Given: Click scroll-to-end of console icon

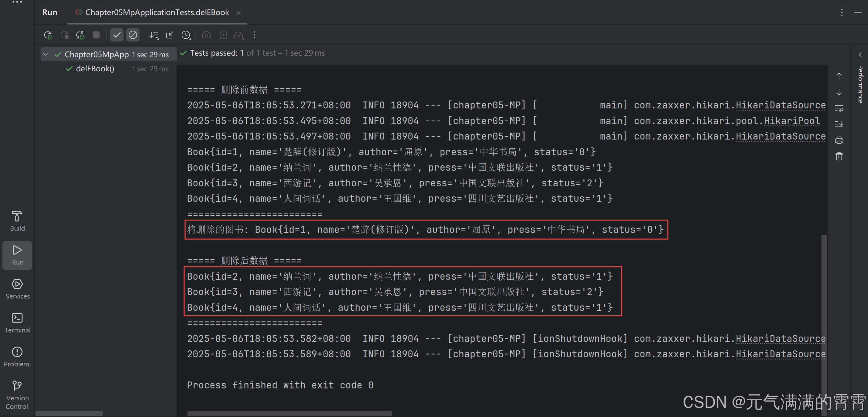Looking at the screenshot, I should pyautogui.click(x=839, y=124).
